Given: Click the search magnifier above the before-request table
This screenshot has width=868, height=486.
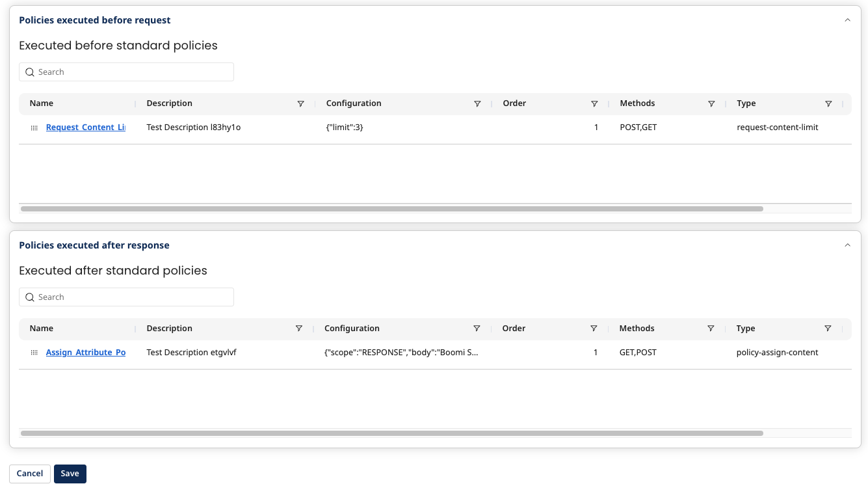Looking at the screenshot, I should click(x=30, y=72).
